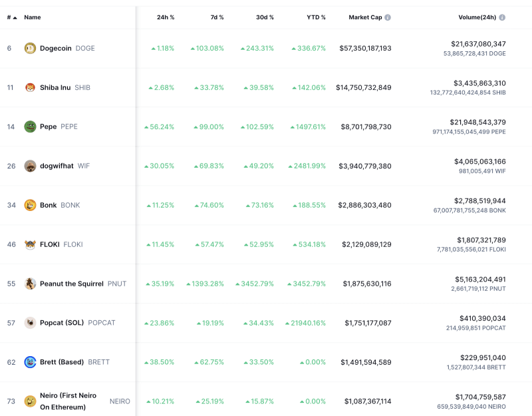532x416 pixels.
Task: Click the Volume(24h) info icon
Action: (x=502, y=17)
